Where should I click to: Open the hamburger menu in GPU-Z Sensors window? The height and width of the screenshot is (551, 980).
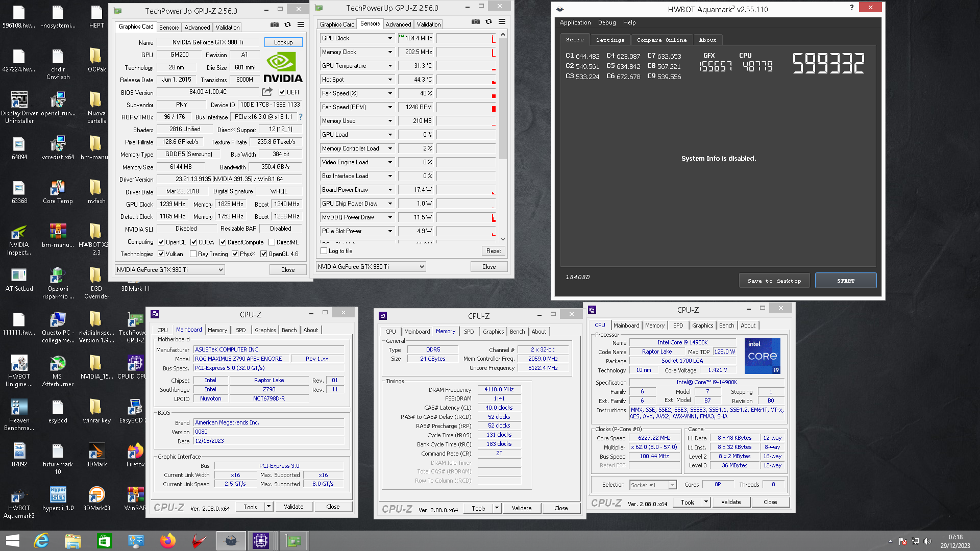(x=502, y=21)
